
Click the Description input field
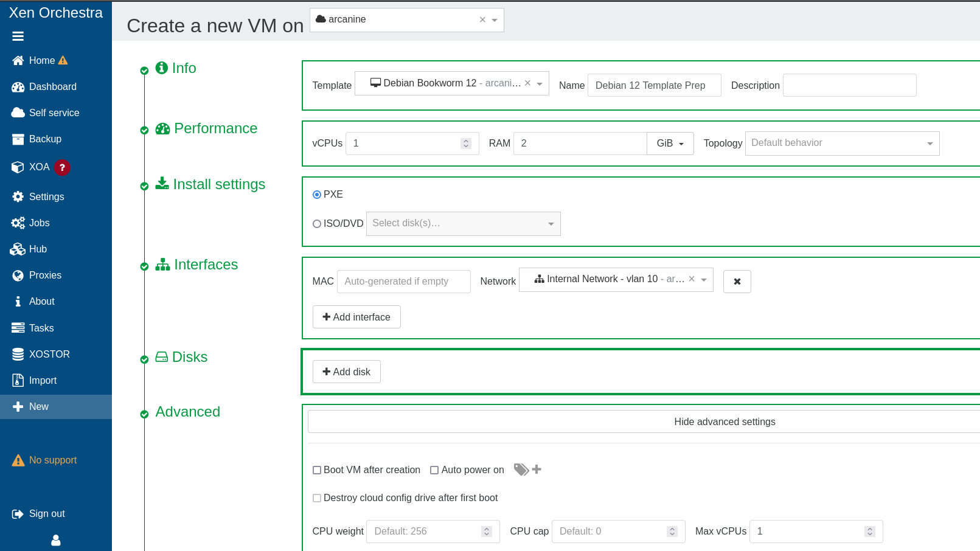pyautogui.click(x=850, y=85)
